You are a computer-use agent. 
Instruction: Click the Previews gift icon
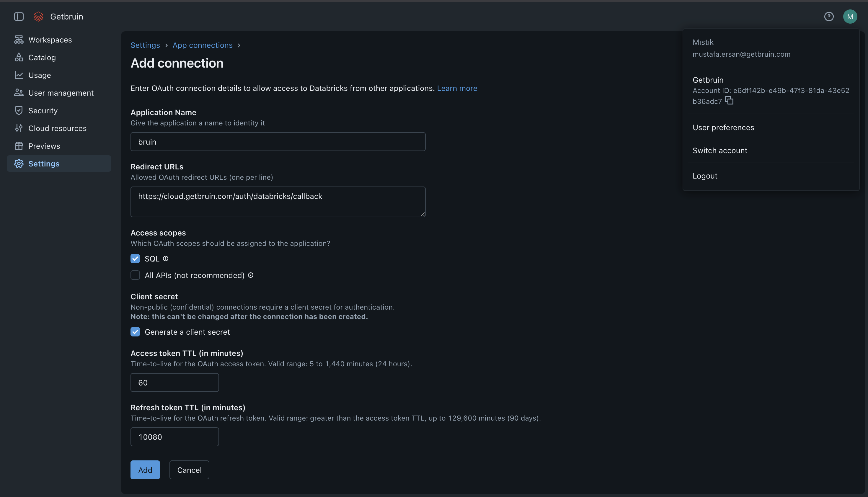[19, 146]
